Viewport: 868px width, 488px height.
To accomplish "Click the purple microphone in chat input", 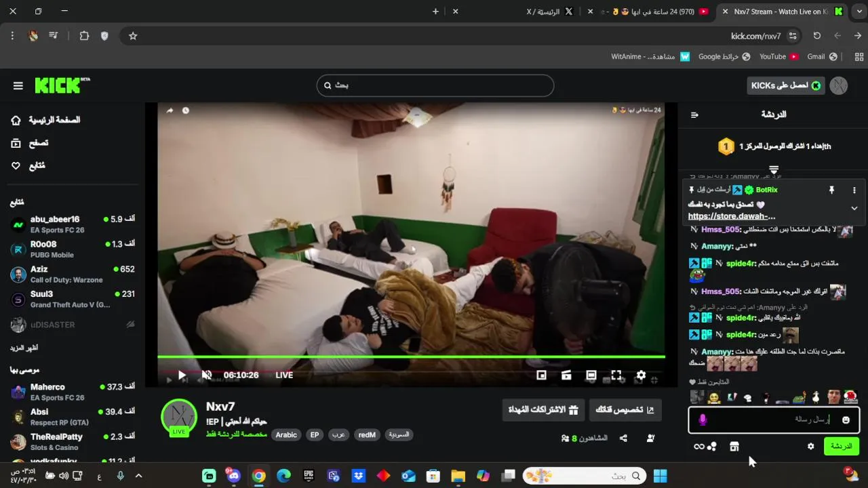I will click(703, 420).
